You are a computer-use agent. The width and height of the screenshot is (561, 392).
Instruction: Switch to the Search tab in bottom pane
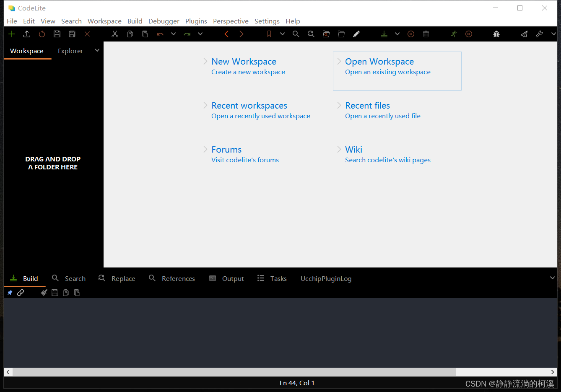click(x=69, y=278)
